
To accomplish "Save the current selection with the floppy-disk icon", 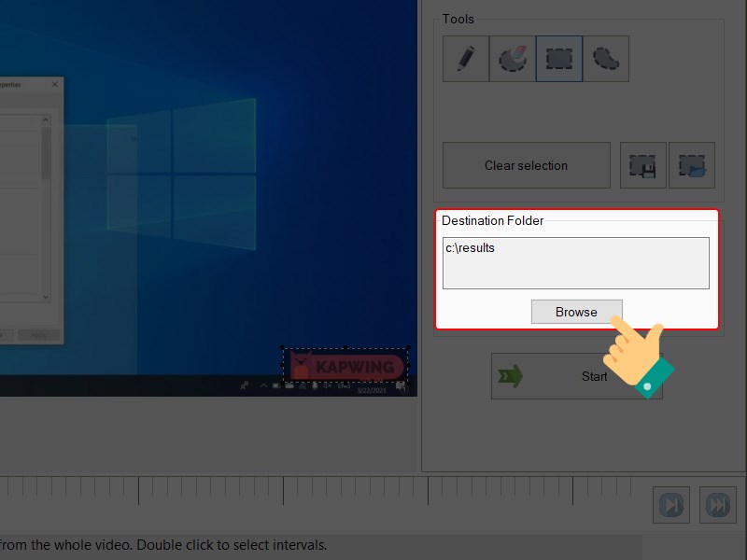I will pyautogui.click(x=642, y=165).
